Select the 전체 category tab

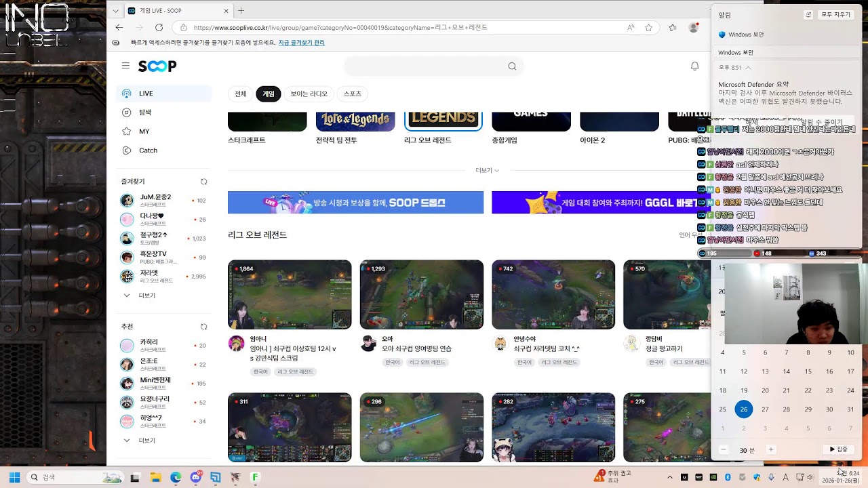241,94
